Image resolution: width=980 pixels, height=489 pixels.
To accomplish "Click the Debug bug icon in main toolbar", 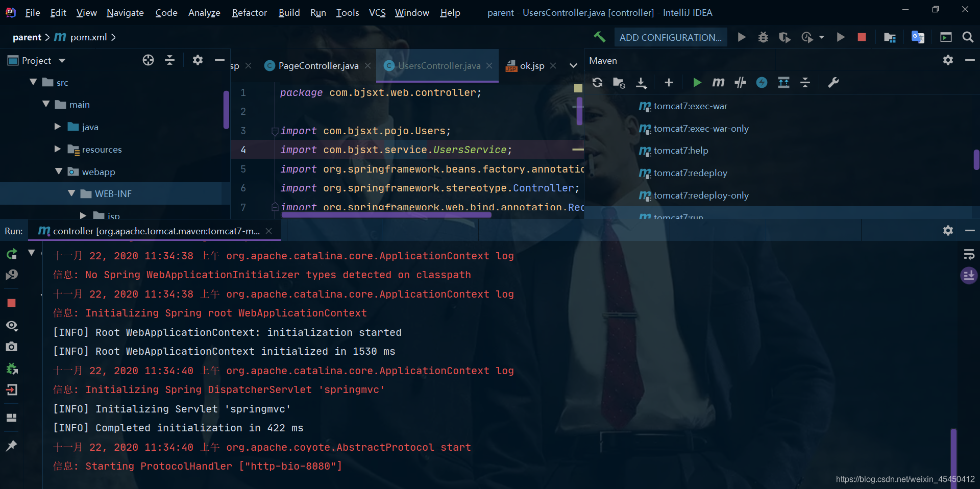I will pyautogui.click(x=763, y=37).
